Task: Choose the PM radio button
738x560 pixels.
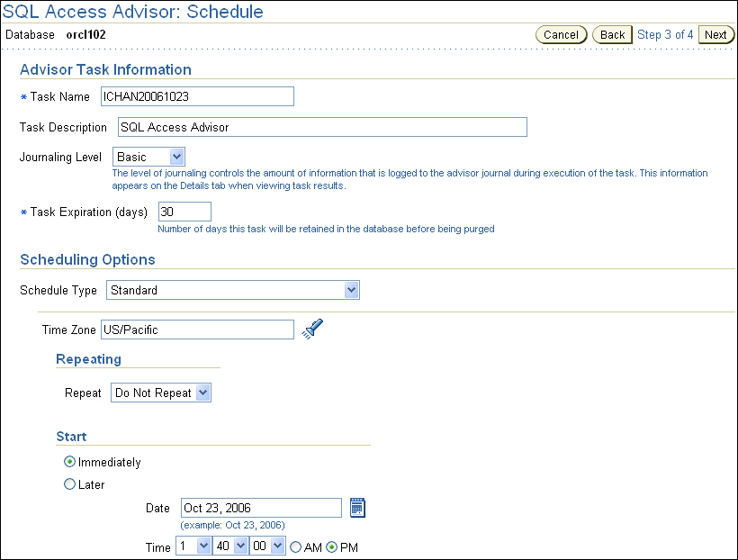Action: (332, 546)
